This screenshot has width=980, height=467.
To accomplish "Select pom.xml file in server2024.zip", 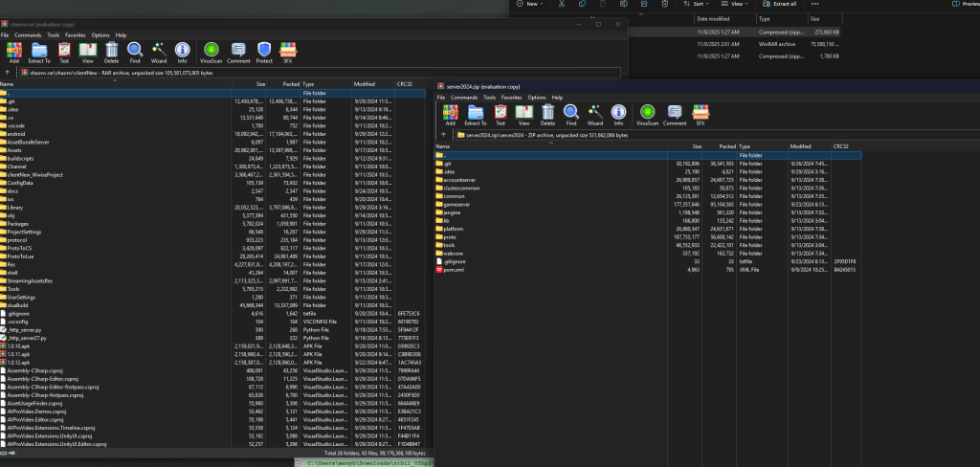I will [x=454, y=272].
